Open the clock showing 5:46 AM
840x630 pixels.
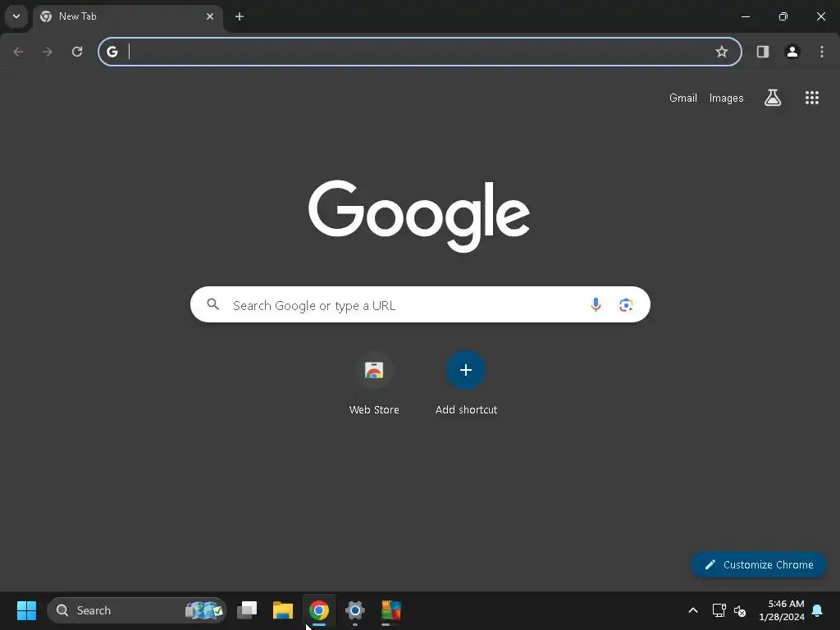[782, 610]
